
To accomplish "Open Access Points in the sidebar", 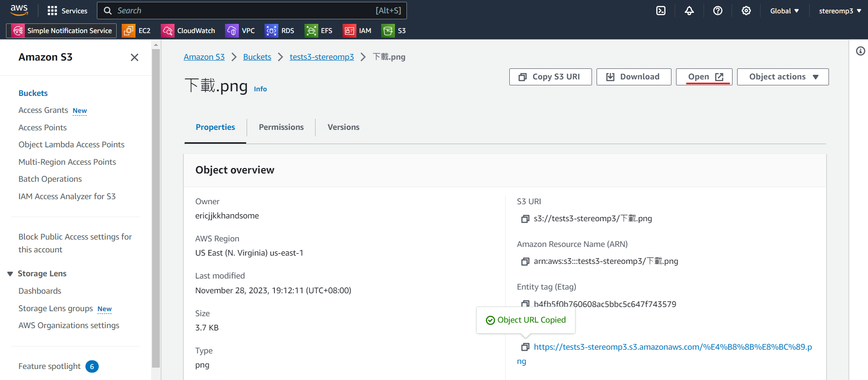I will [43, 128].
